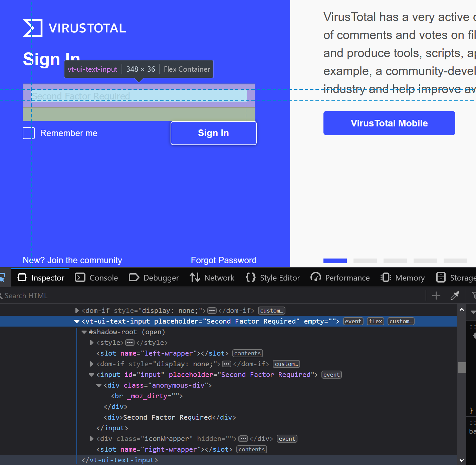The image size is (476, 465).
Task: Open the Memory panel
Action: (402, 278)
